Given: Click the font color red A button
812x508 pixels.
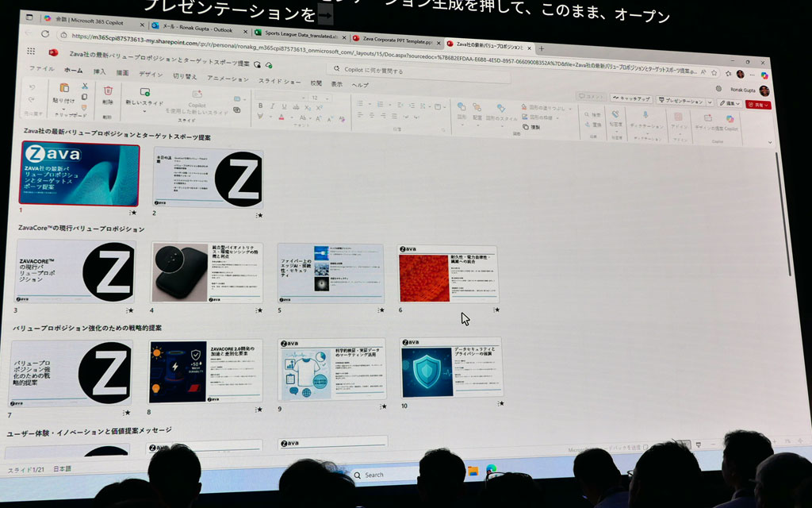Looking at the screenshot, I should (281, 117).
